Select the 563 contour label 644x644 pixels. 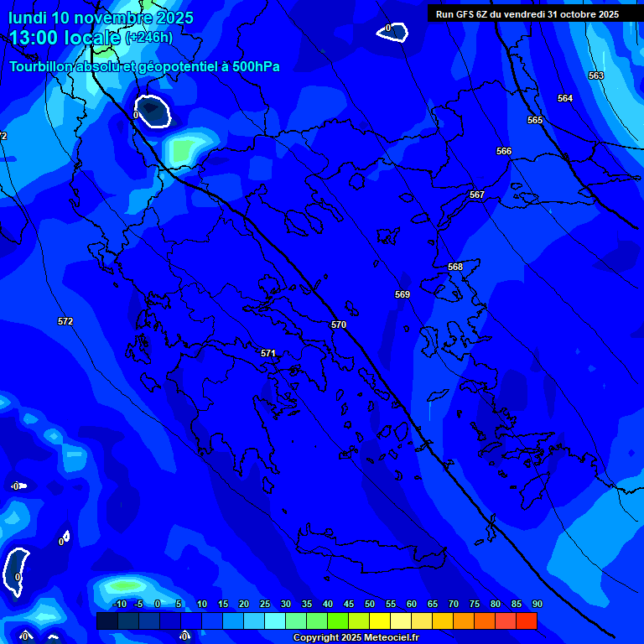coord(596,75)
